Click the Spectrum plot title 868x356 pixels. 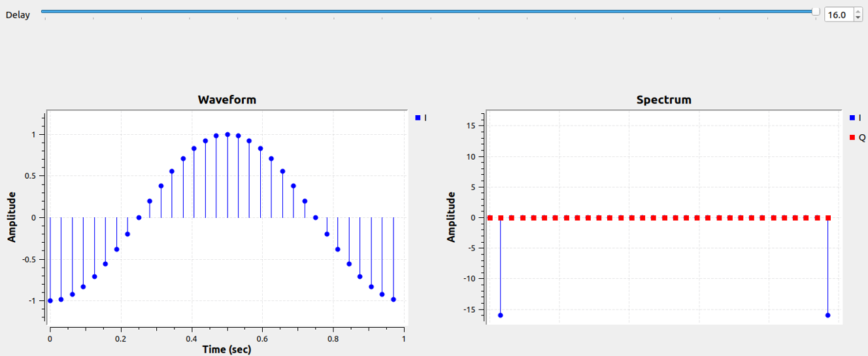pos(663,100)
